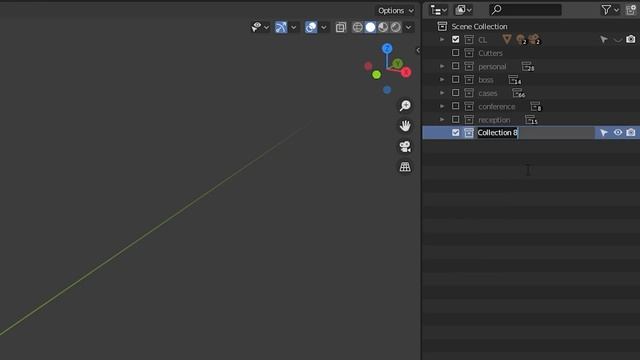This screenshot has height=360, width=640.
Task: Toggle selectability arrow in Collection 8 row
Action: point(604,133)
